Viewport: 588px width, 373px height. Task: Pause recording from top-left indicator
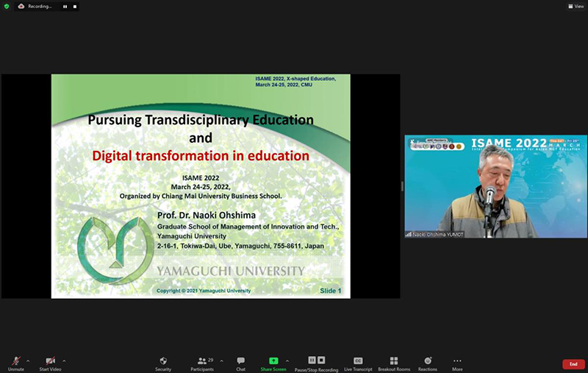(65, 7)
